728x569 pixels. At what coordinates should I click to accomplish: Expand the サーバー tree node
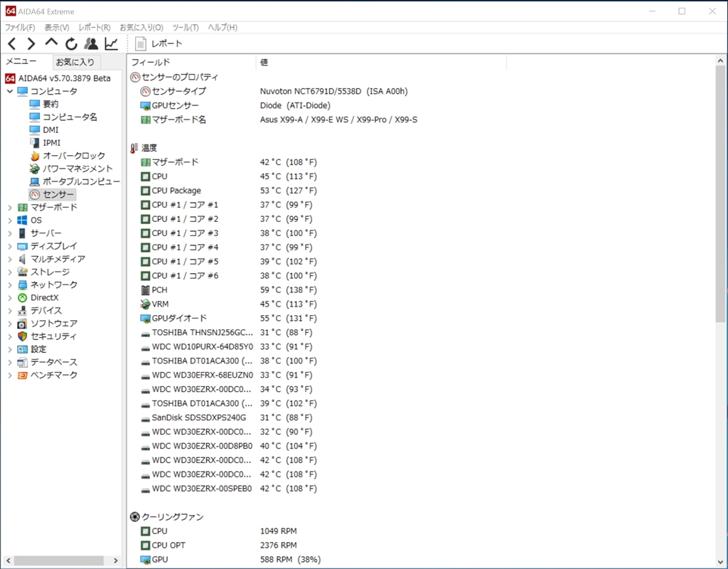tap(10, 233)
